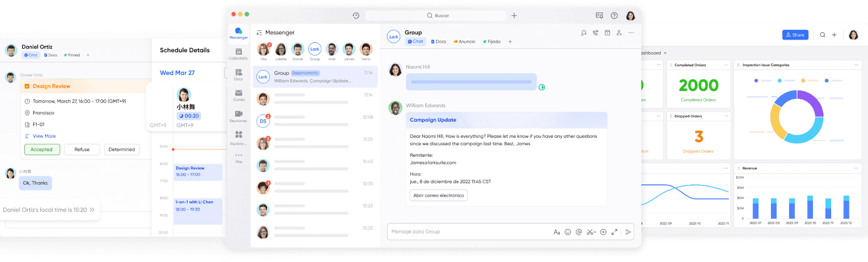
Task: Click the Share button in dashboard window
Action: (x=795, y=35)
